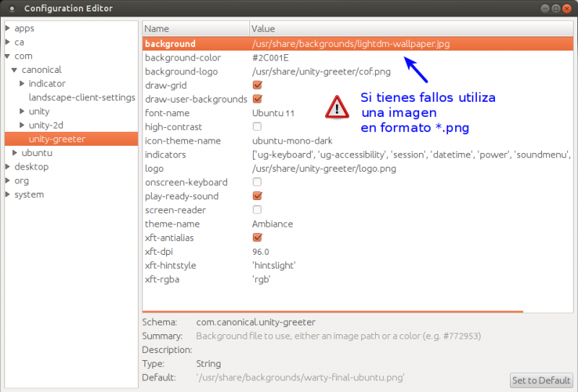578x392 pixels.
Task: Uncheck the xft-antialias checkbox
Action: pyautogui.click(x=257, y=238)
